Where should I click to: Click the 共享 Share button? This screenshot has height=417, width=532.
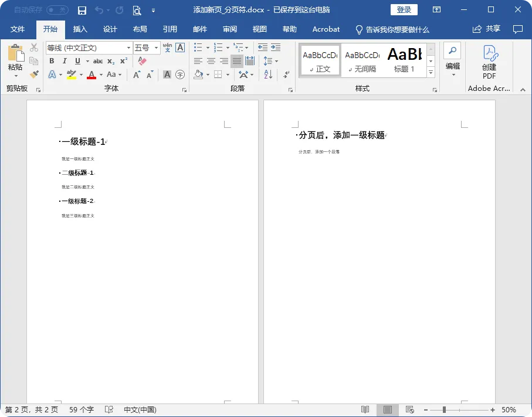(486, 29)
